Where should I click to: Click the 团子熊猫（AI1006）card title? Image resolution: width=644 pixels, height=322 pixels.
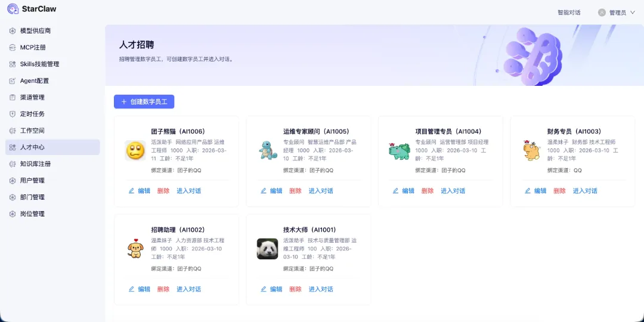(178, 131)
